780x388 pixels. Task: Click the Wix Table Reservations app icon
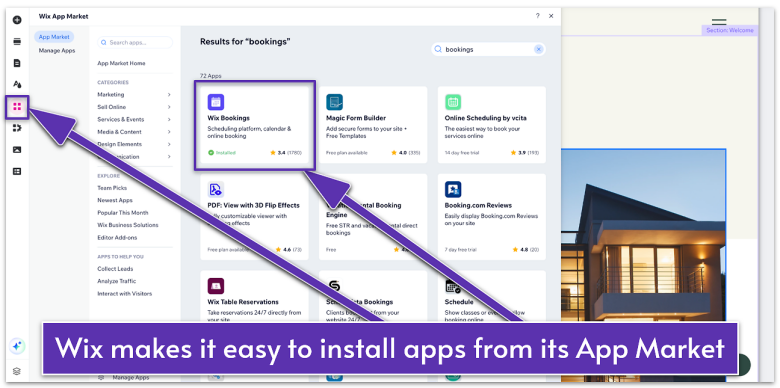click(216, 286)
